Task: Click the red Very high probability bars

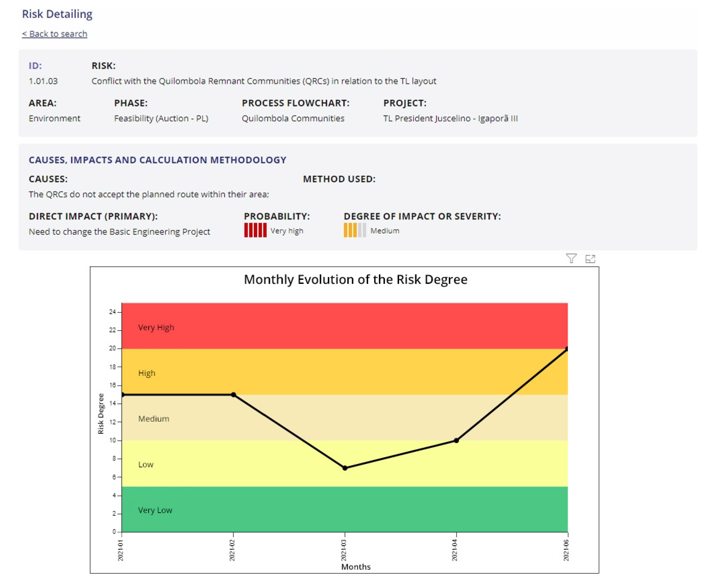Action: 255,230
